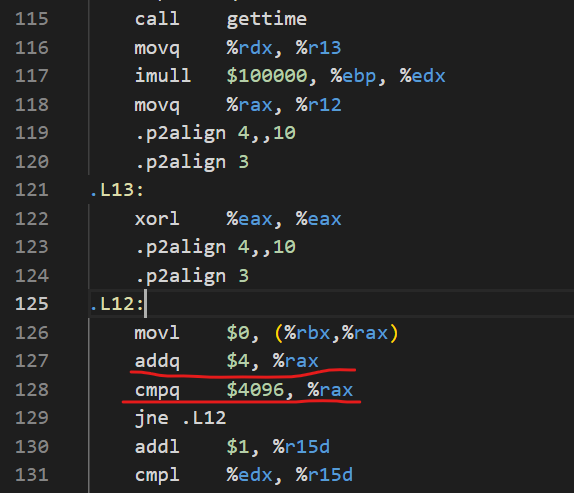Click '%rax' on line 128
Screen dimensions: 574x493
point(330,390)
